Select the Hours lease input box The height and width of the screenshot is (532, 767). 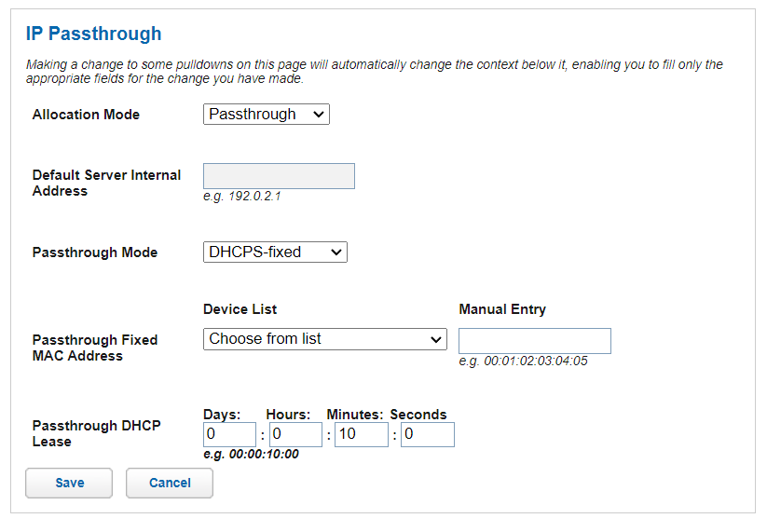(295, 435)
